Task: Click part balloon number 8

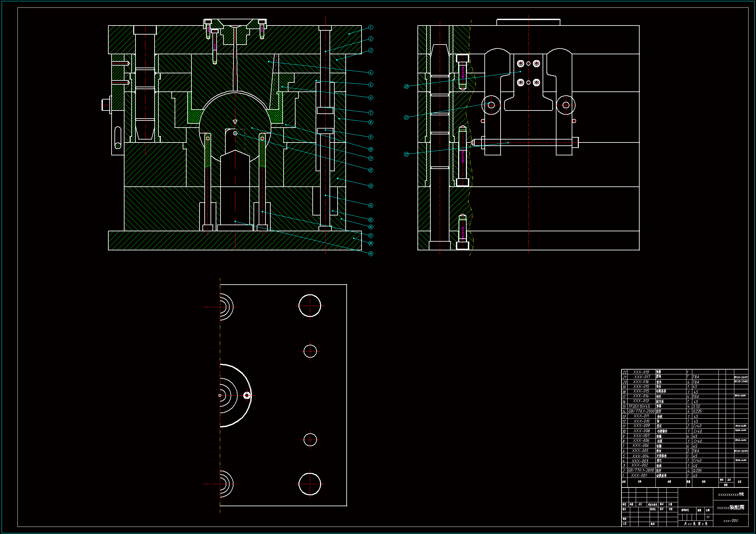Action: pyautogui.click(x=371, y=122)
